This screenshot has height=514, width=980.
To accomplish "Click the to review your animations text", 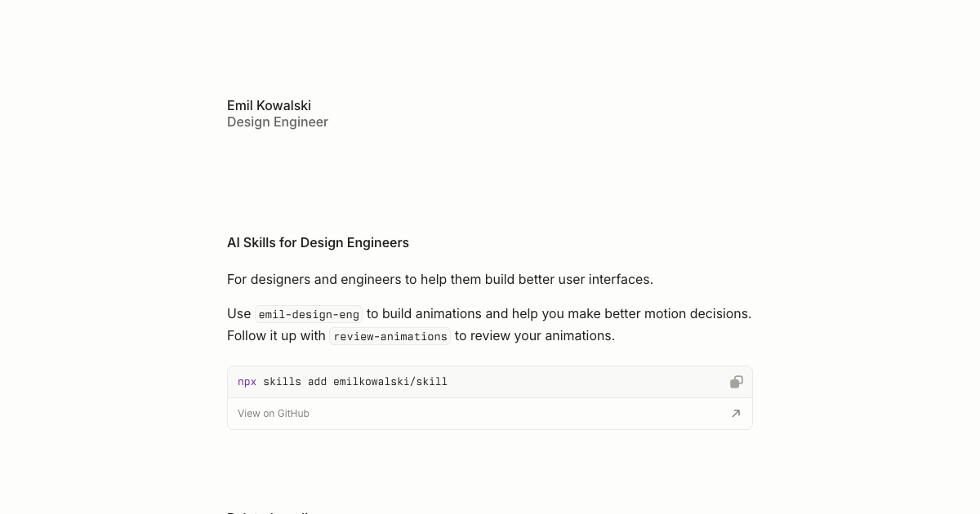I will tap(535, 335).
